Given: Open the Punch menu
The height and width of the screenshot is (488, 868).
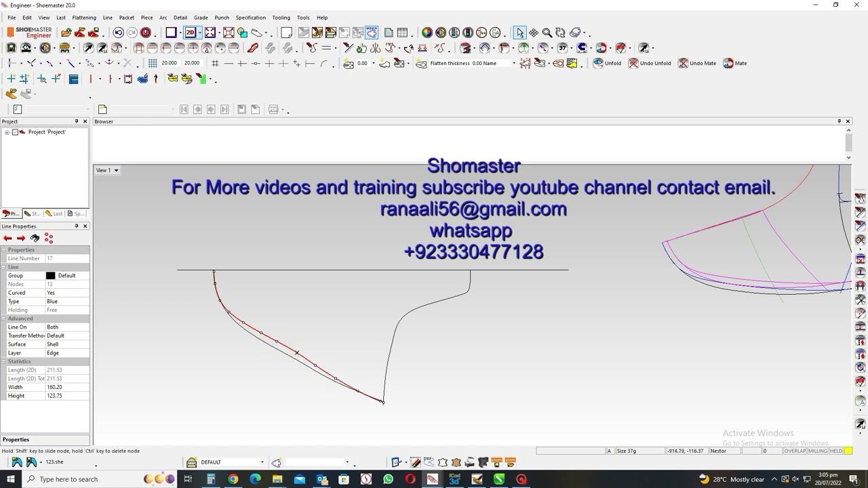Looking at the screenshot, I should [x=222, y=18].
